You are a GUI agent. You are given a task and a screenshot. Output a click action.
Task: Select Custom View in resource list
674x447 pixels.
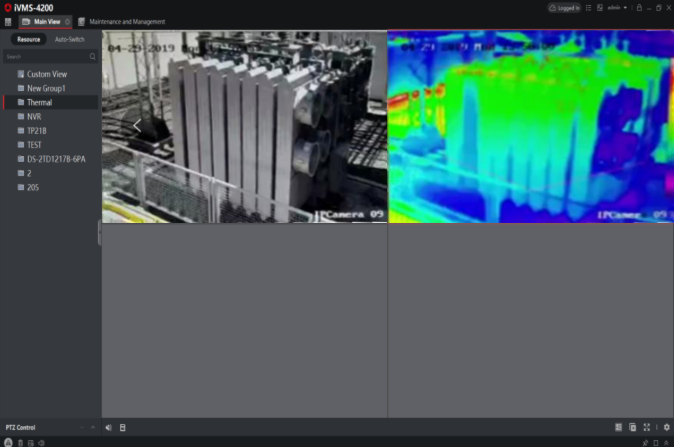46,74
